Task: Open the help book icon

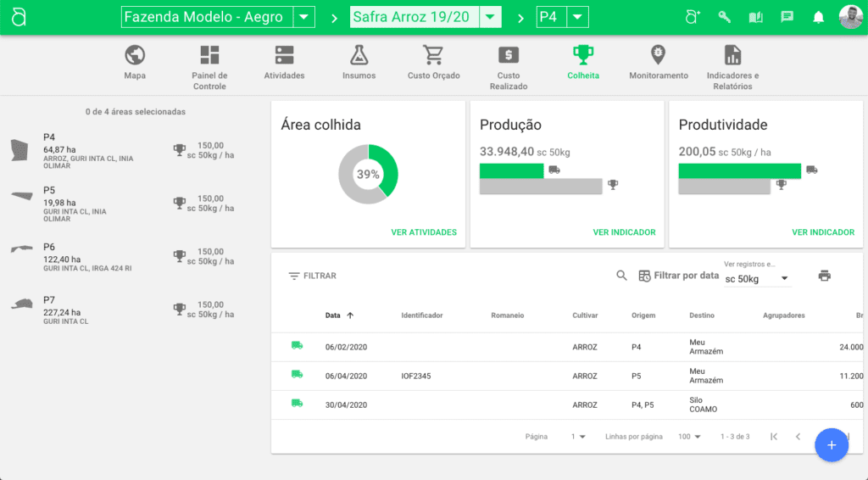Action: [x=755, y=17]
